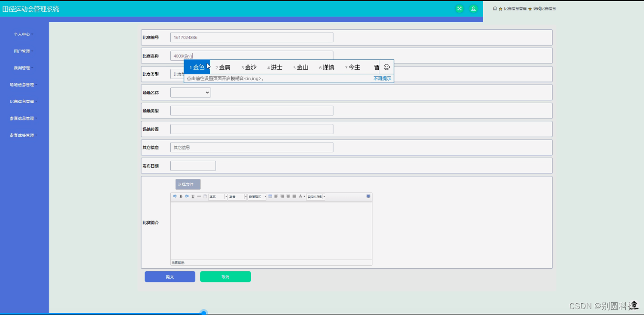Click the fullscreen toggle icon in header
The image size is (644, 315).
click(460, 8)
